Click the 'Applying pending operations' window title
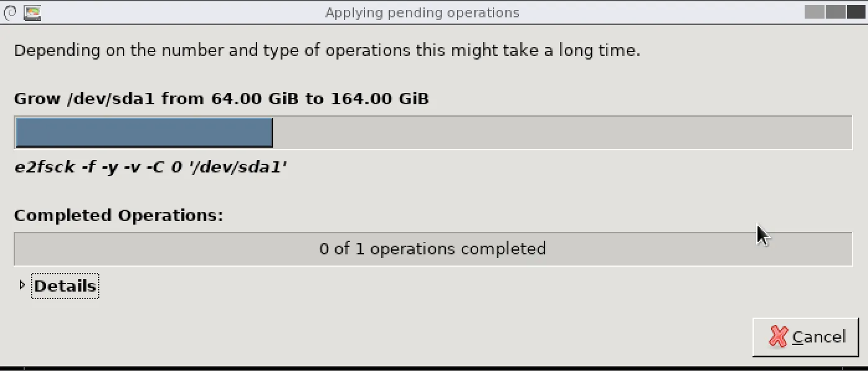The width and height of the screenshot is (868, 371). pos(422,12)
